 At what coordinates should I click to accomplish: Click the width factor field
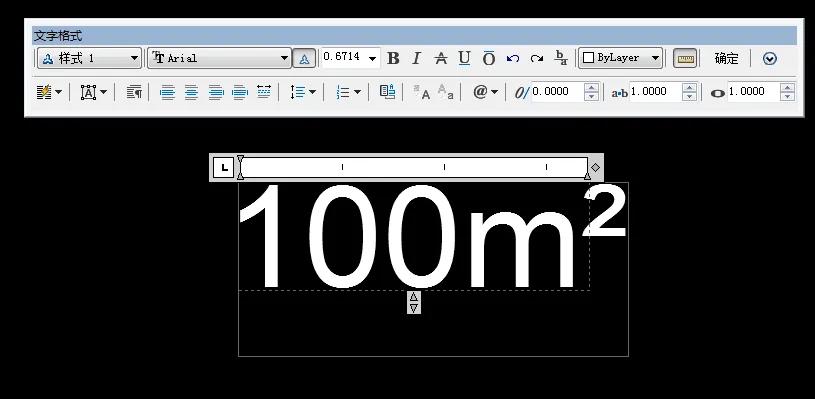click(753, 91)
